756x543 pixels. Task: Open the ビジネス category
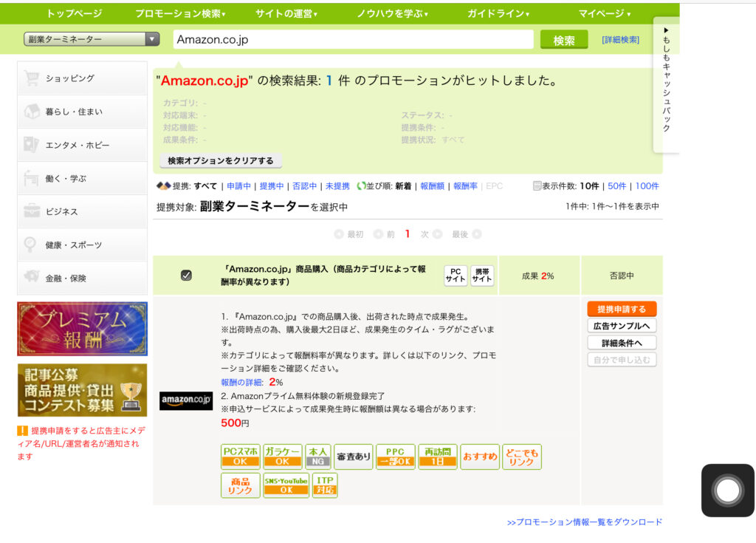click(x=83, y=211)
